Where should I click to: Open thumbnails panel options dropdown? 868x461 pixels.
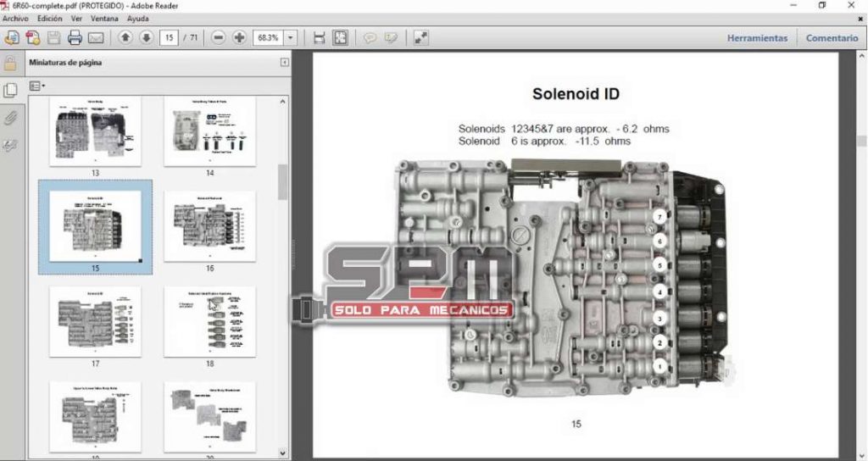(x=37, y=86)
